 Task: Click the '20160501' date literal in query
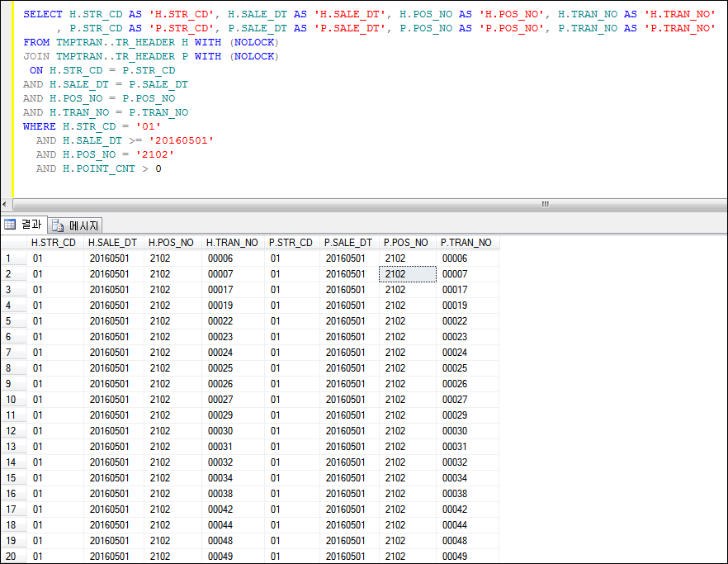(x=181, y=140)
